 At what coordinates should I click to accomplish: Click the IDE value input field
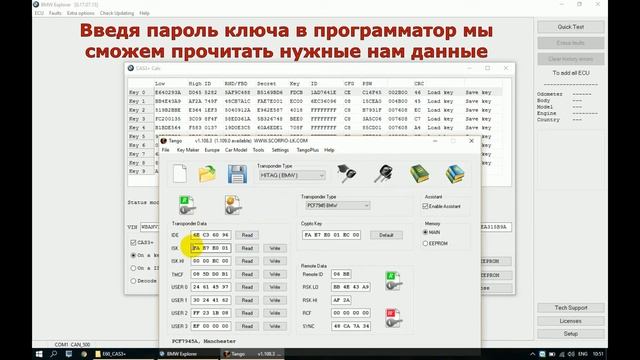click(211, 235)
